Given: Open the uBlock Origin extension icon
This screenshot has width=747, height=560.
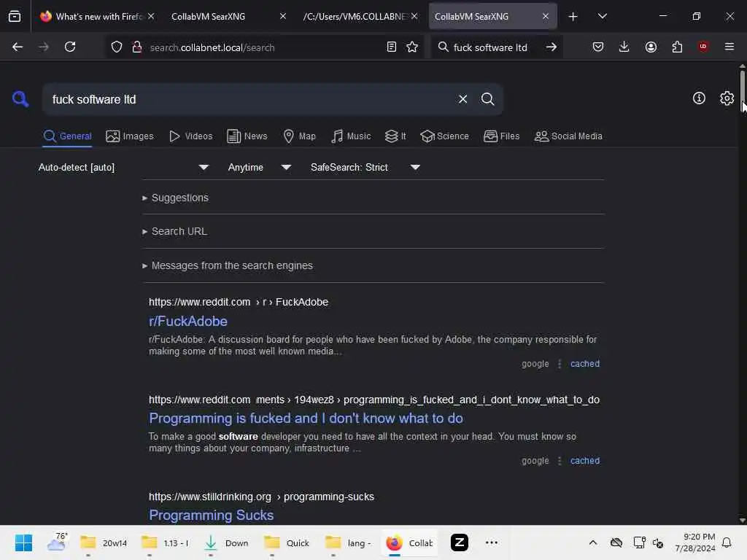Looking at the screenshot, I should tap(703, 47).
